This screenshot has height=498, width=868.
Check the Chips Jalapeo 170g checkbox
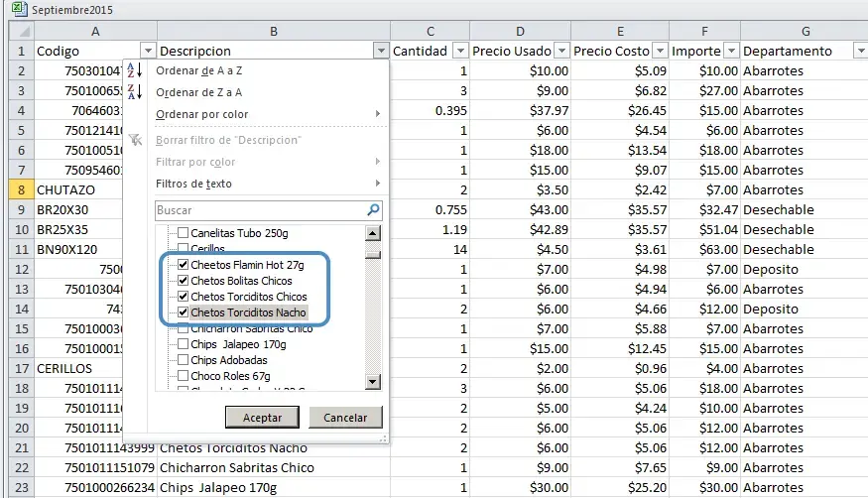[x=183, y=344]
